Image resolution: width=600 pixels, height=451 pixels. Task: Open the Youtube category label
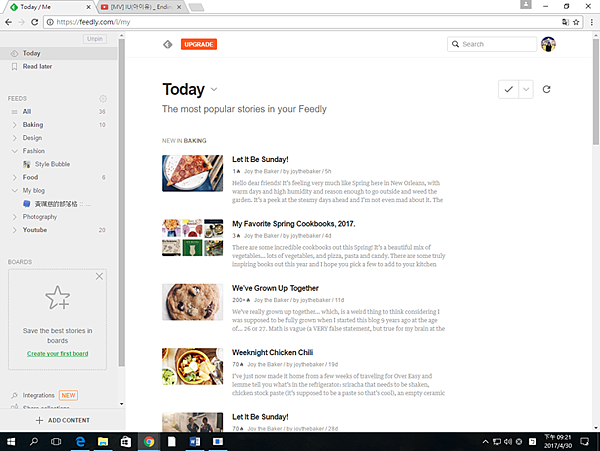click(x=35, y=230)
